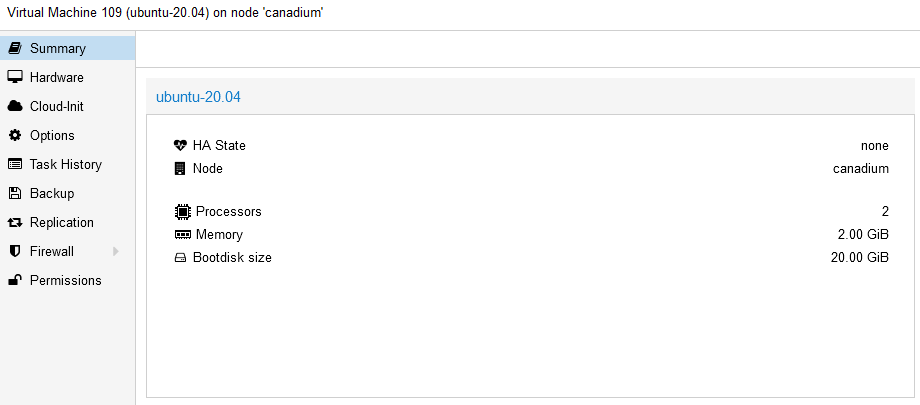This screenshot has width=920, height=405.
Task: Click the Options gear icon
Action: [x=15, y=135]
